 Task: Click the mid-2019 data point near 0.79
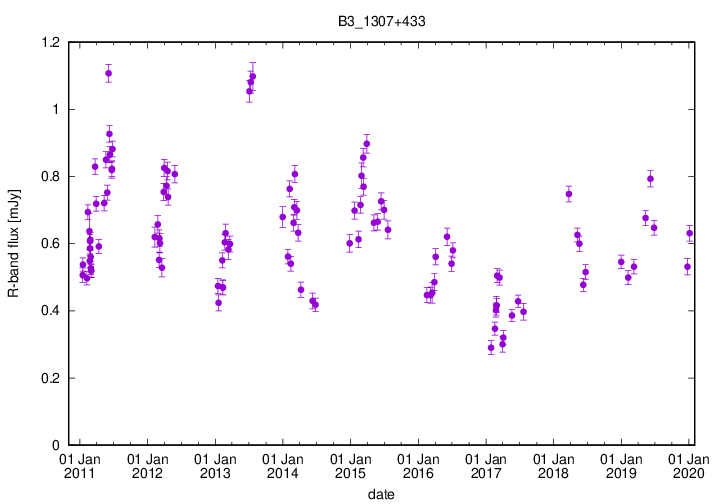[x=650, y=180]
